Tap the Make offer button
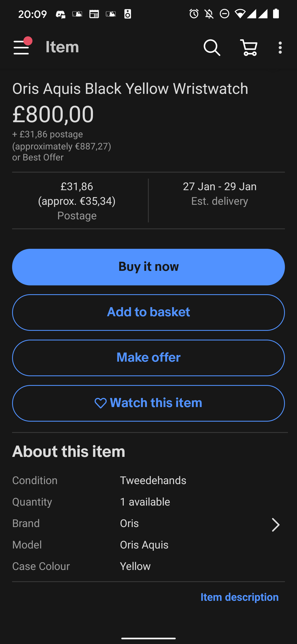Viewport: 297px width, 644px height. [x=148, y=358]
